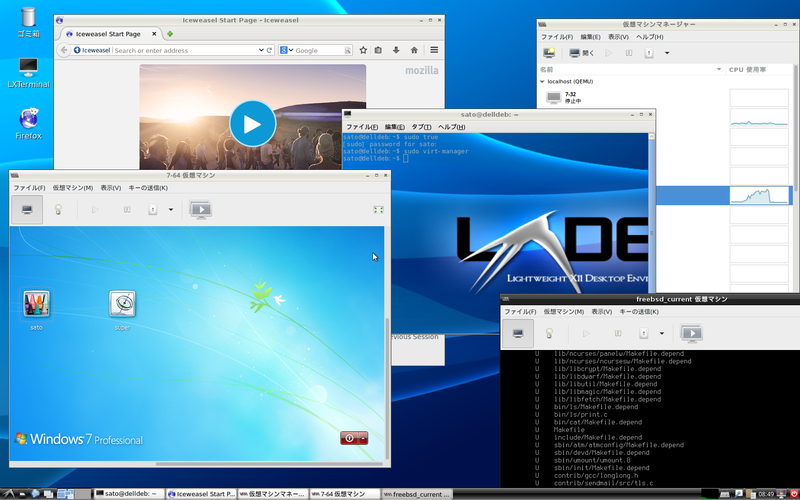800x500 pixels.
Task: Switch 7-64 window to console view
Action: pyautogui.click(x=27, y=210)
